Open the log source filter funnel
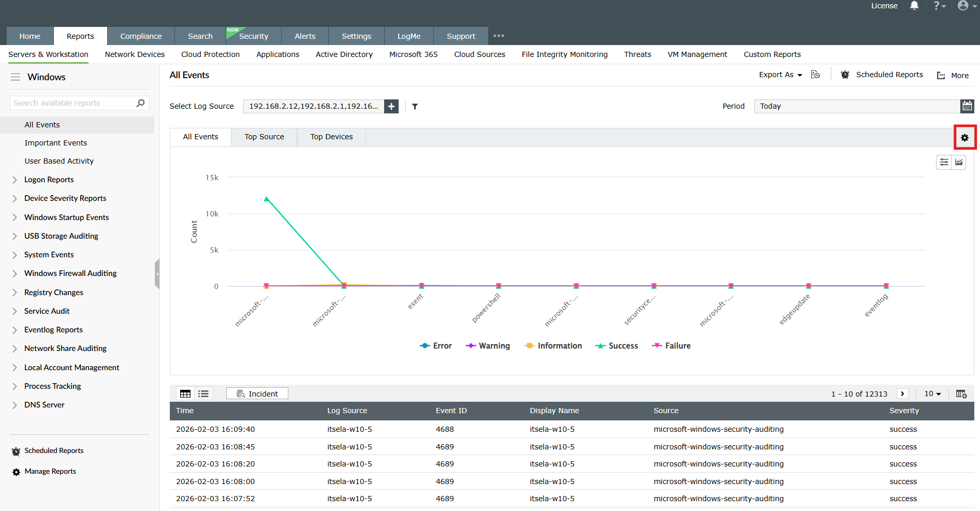 pyautogui.click(x=415, y=106)
